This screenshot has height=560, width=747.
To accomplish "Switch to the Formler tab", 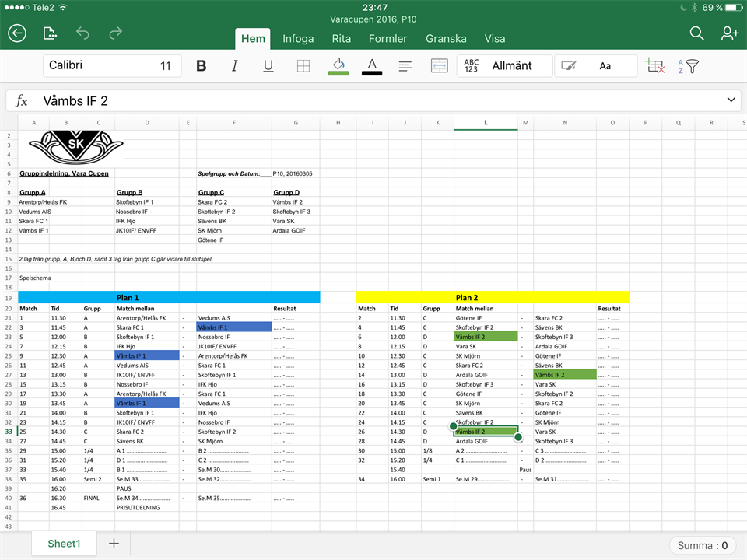I will coord(388,38).
